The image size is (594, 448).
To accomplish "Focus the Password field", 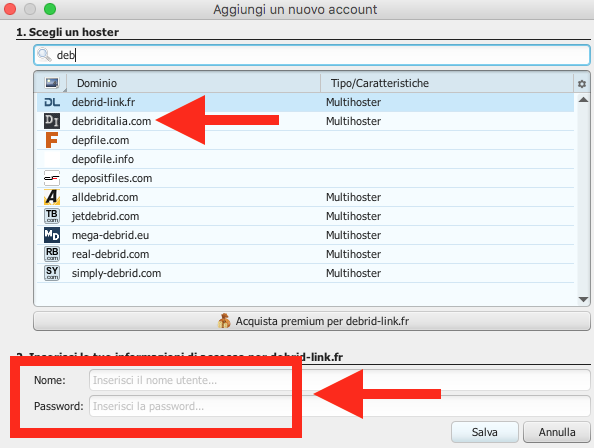I will tap(340, 406).
